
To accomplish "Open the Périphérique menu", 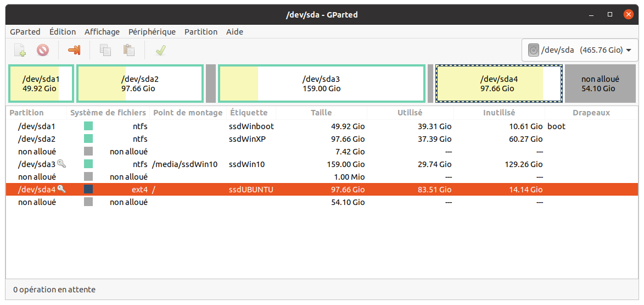I will click(x=152, y=32).
